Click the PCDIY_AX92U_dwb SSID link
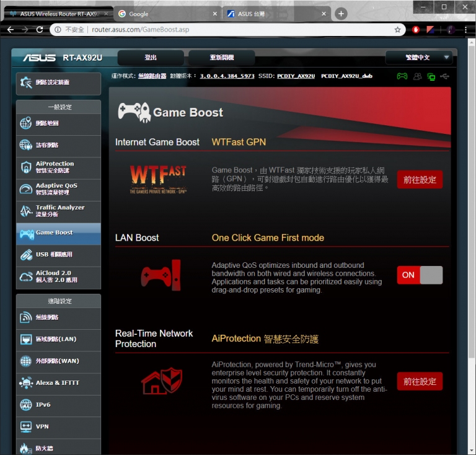This screenshot has width=476, height=455. pos(346,76)
